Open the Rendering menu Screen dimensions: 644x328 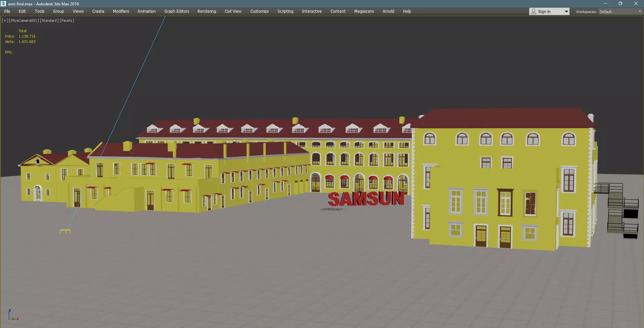(x=207, y=11)
